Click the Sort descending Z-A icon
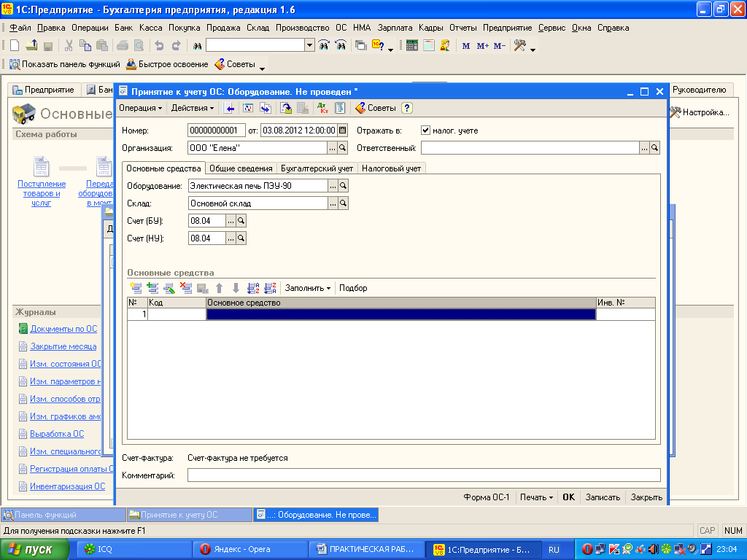This screenshot has height=560, width=747. tap(270, 287)
